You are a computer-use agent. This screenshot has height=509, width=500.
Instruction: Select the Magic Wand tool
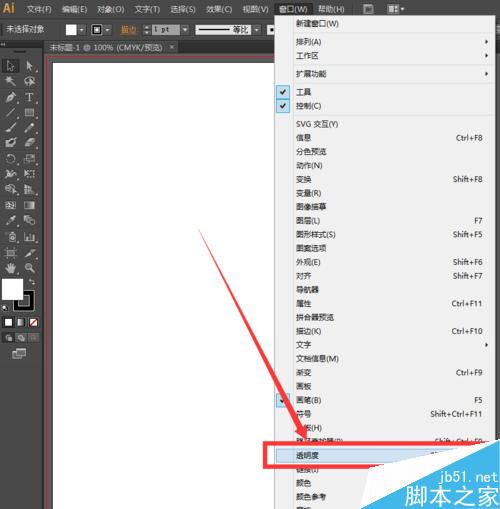[x=10, y=81]
